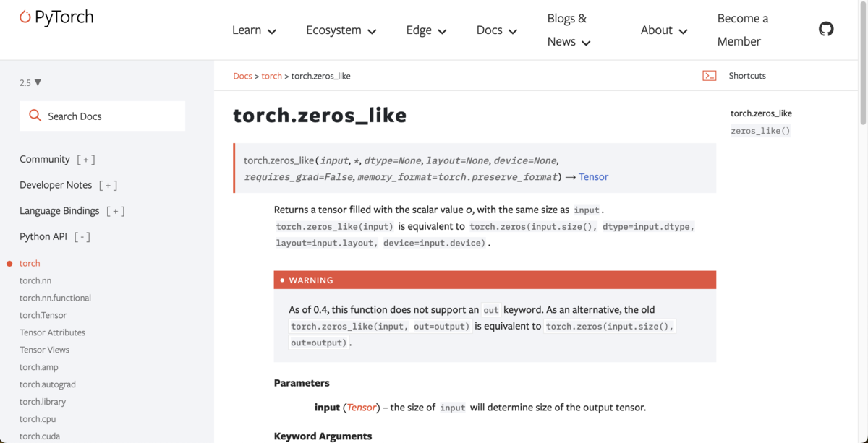Click the Shortcuts terminal icon
The height and width of the screenshot is (443, 868).
pyautogui.click(x=709, y=75)
